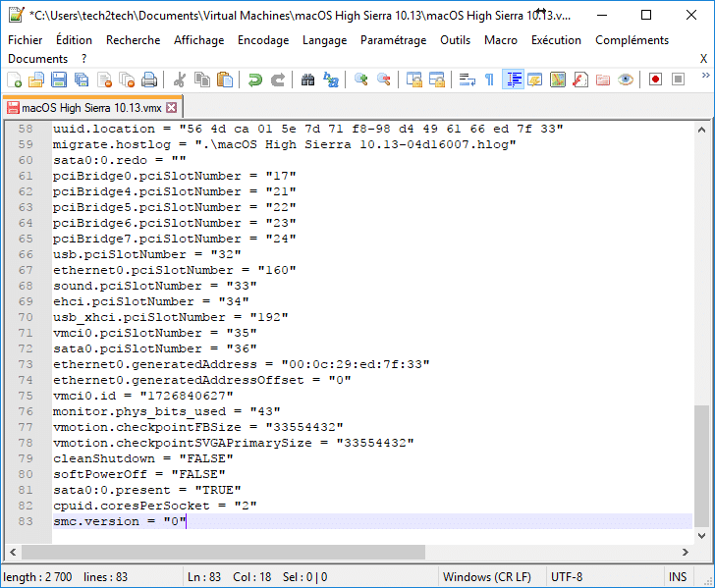715x588 pixels.
Task: Open Find with the binoculars icon
Action: 307,80
